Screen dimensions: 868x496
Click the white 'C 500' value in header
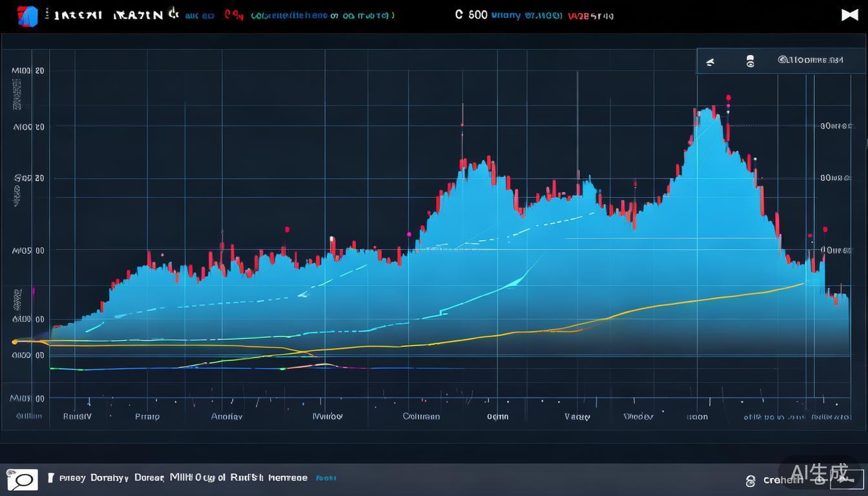click(471, 15)
